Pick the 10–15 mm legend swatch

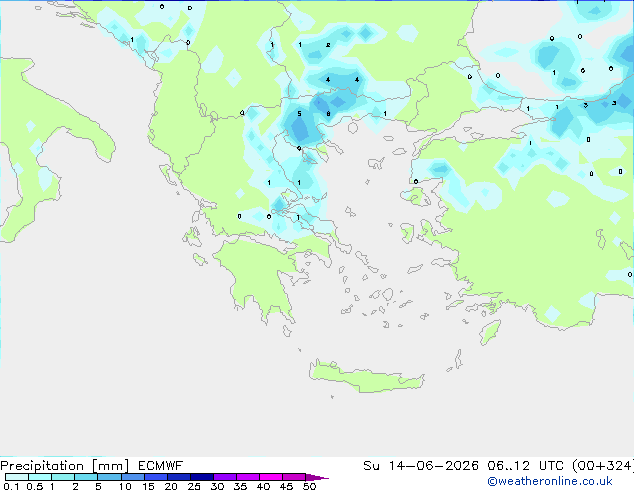[132, 477]
